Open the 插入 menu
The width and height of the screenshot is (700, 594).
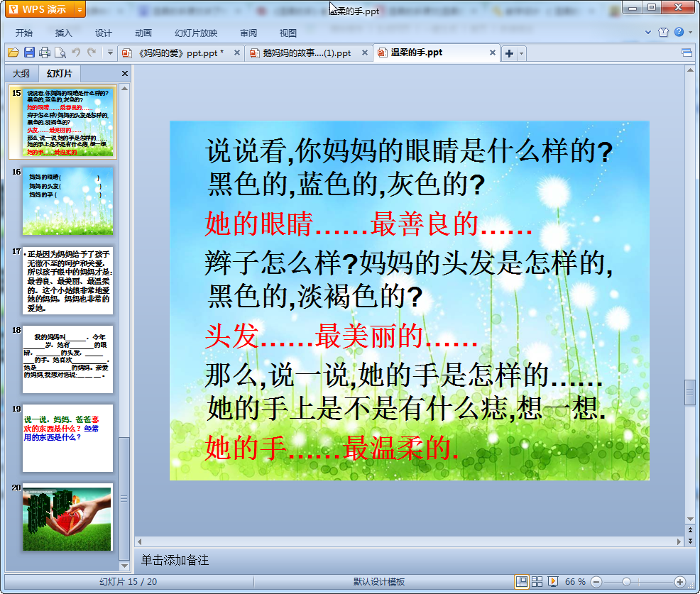pyautogui.click(x=64, y=33)
